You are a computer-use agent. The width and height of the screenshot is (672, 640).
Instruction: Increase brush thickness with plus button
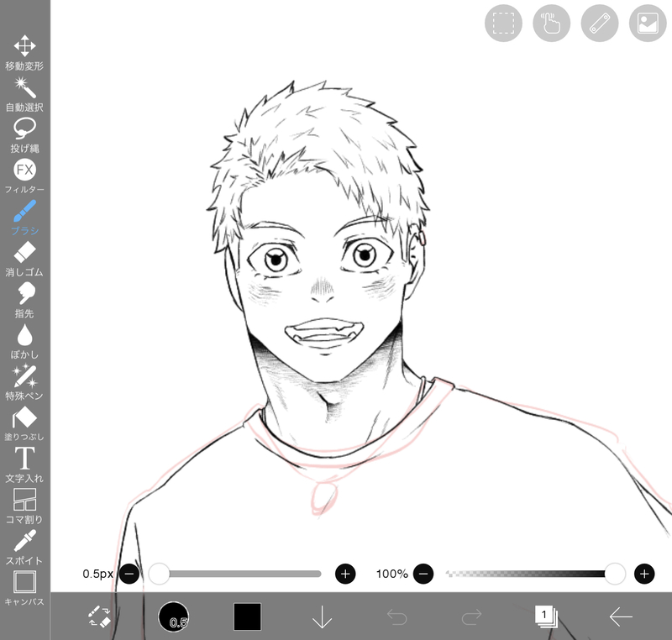345,574
